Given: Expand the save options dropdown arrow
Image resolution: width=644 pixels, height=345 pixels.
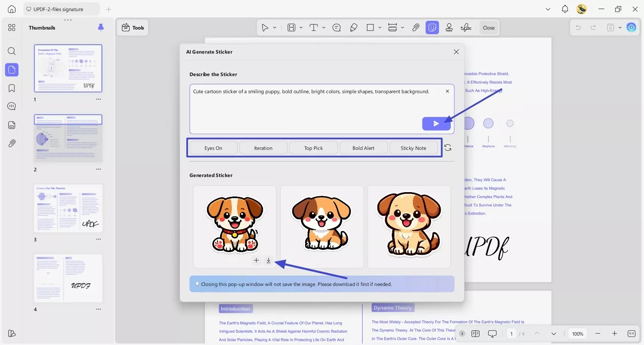Looking at the screenshot, I should point(620,28).
